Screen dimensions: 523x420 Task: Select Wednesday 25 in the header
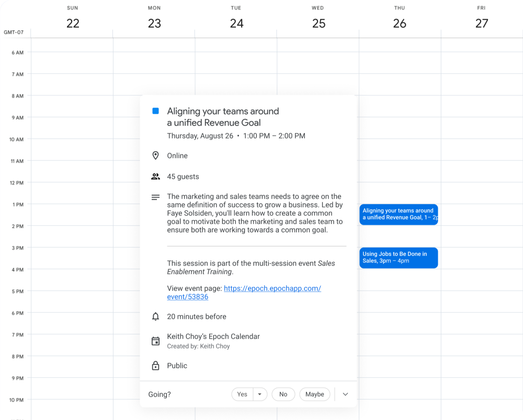pos(318,18)
